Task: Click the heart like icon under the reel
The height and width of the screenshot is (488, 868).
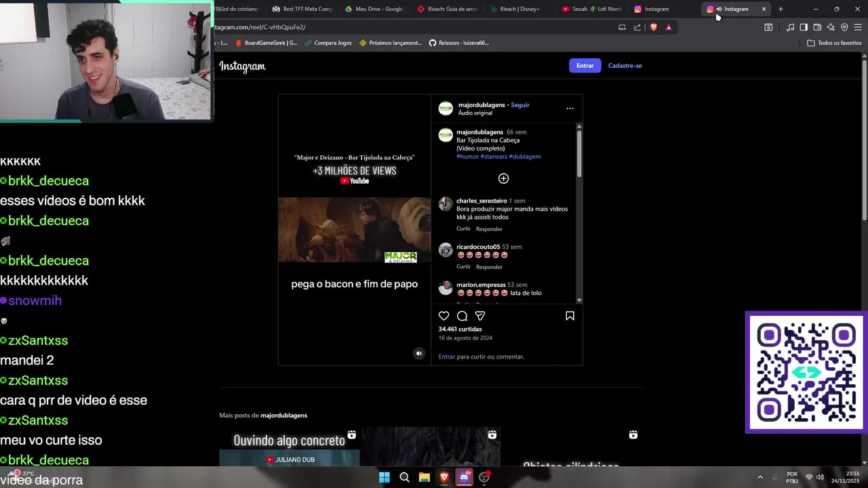Action: click(x=443, y=316)
